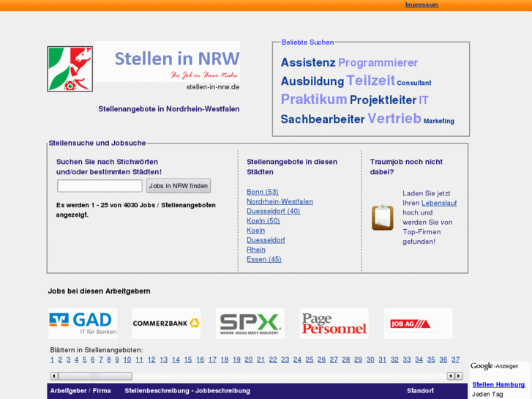
Task: Go to results page 5
Action: coord(84,359)
